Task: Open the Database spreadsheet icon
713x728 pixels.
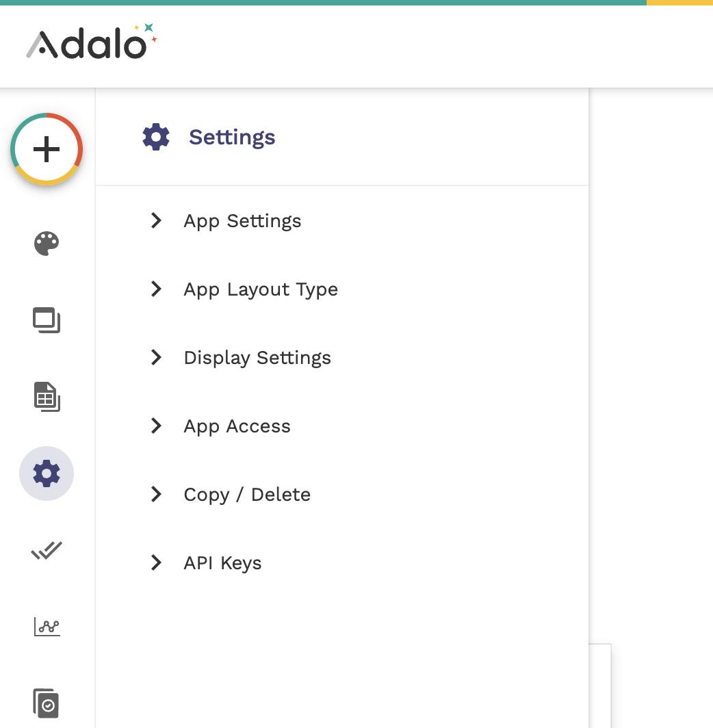Action: click(x=47, y=397)
